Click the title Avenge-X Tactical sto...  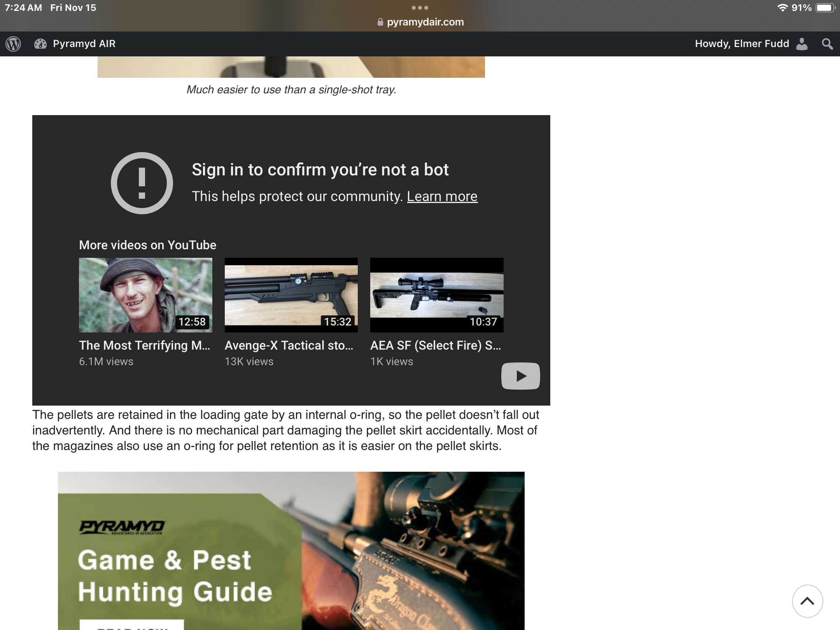point(289,345)
